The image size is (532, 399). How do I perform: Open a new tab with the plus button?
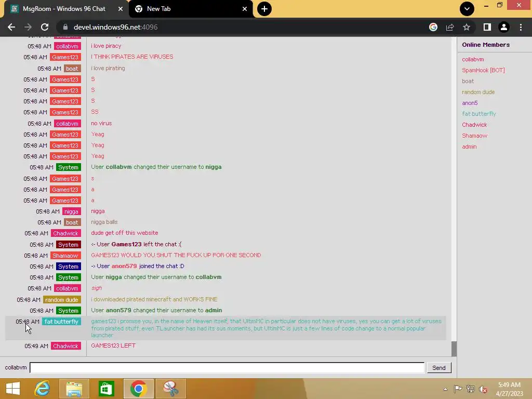[264, 9]
